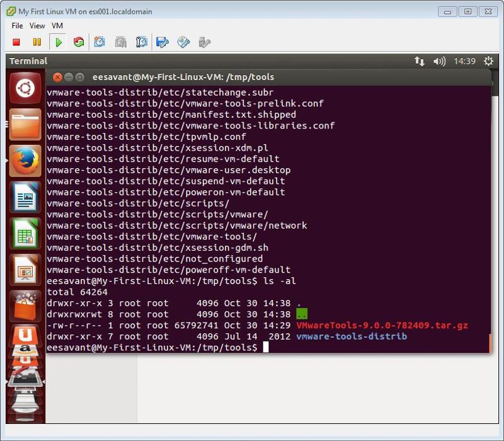Open the Files manager from the launcher
Image resolution: width=504 pixels, height=441 pixels.
click(25, 124)
